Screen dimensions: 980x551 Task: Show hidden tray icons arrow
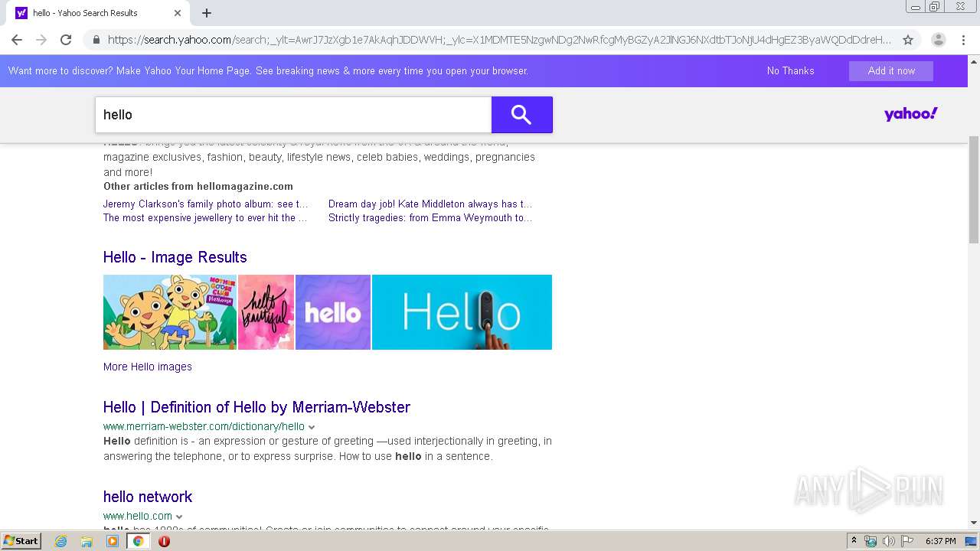click(854, 541)
